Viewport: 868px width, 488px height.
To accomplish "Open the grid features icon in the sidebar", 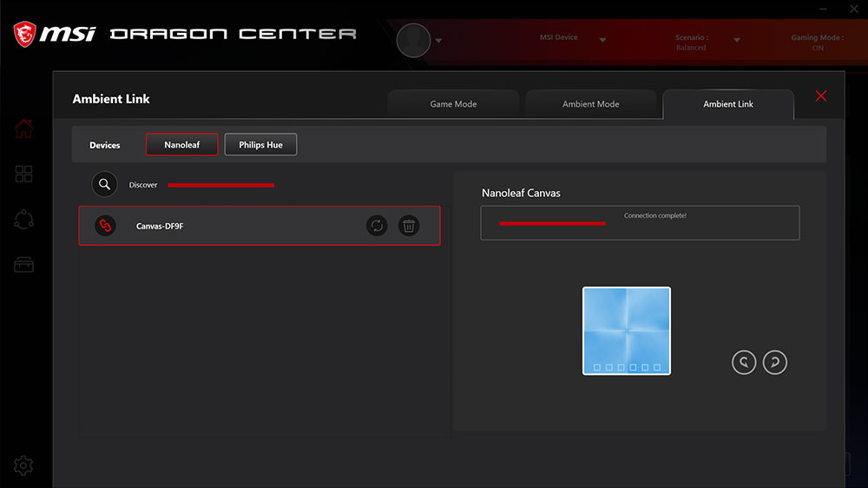I will click(x=23, y=174).
